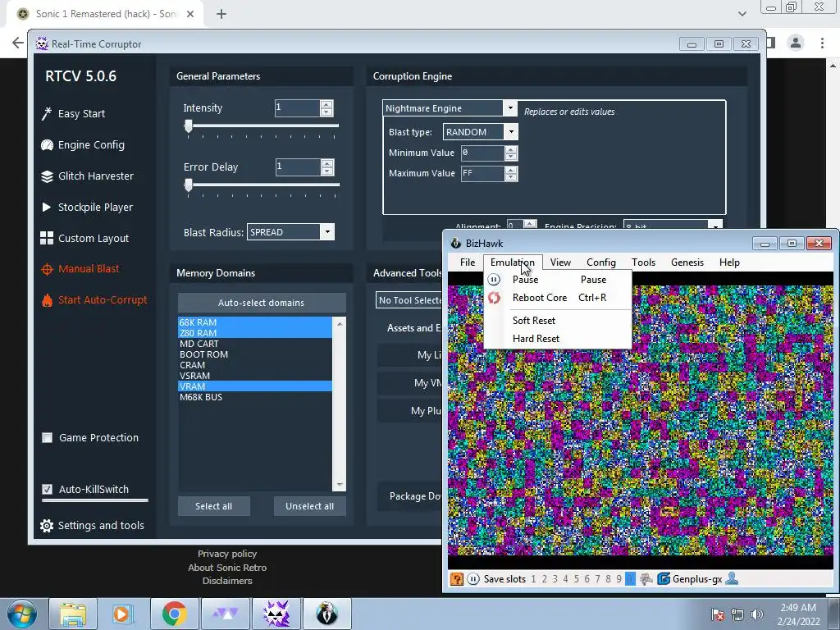Open the BizHawk View menu
This screenshot has height=630, width=840.
point(560,262)
